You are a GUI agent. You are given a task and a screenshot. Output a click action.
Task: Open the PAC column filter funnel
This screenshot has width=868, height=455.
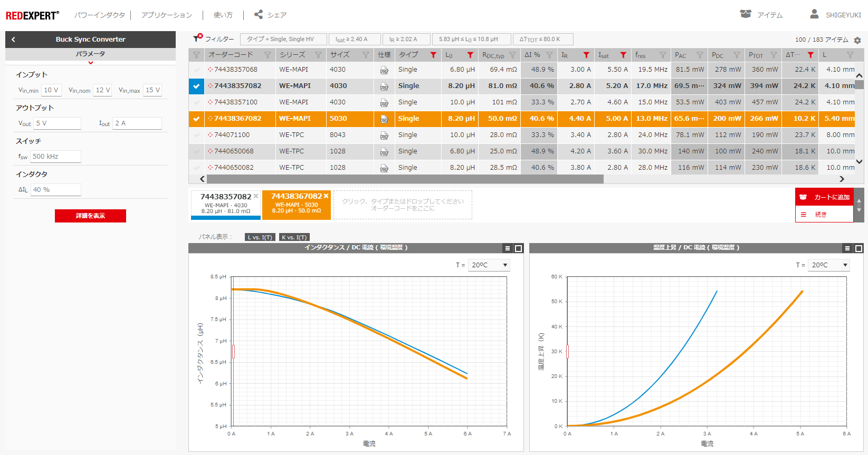[700, 55]
